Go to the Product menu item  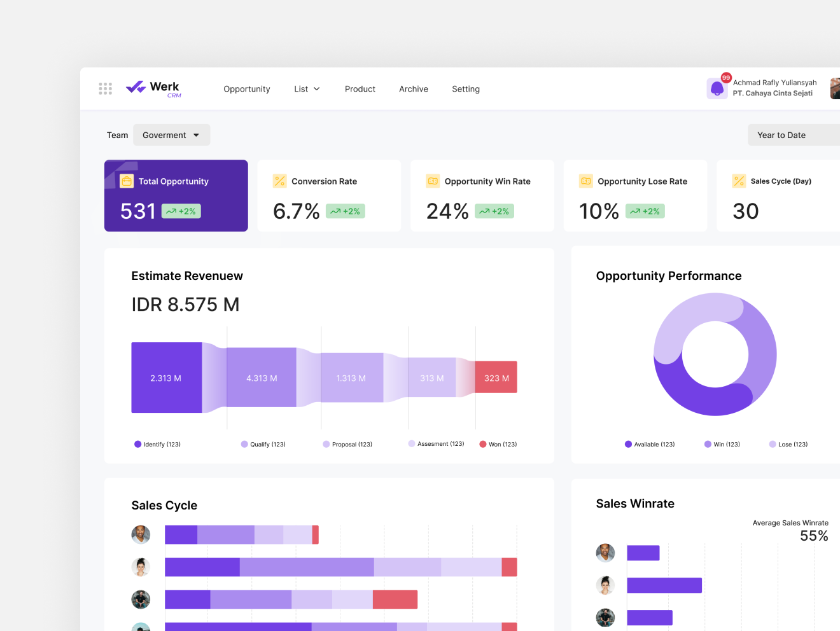(x=360, y=89)
